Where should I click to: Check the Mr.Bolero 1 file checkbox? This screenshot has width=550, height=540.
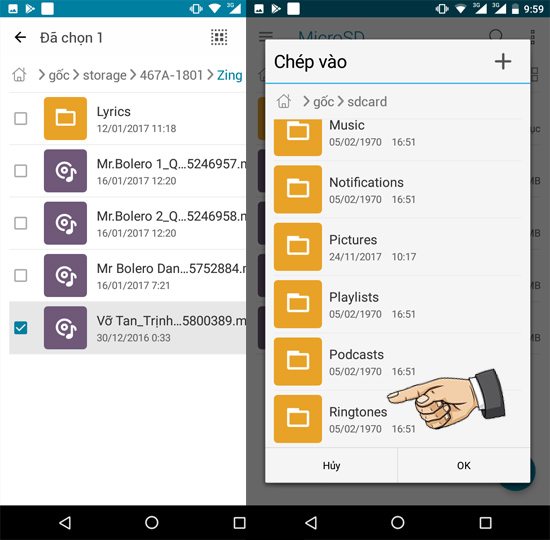pos(20,171)
